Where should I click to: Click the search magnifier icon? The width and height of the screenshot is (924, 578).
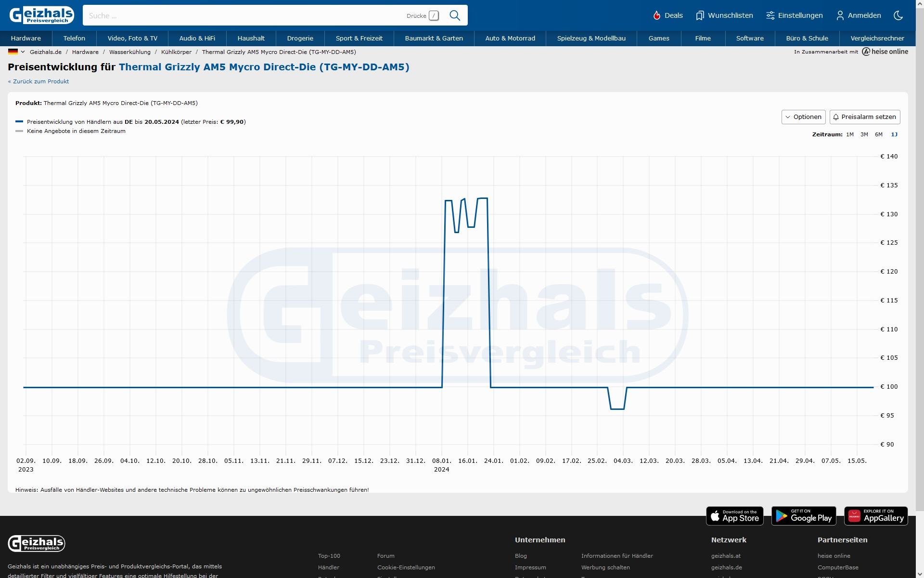(x=454, y=15)
